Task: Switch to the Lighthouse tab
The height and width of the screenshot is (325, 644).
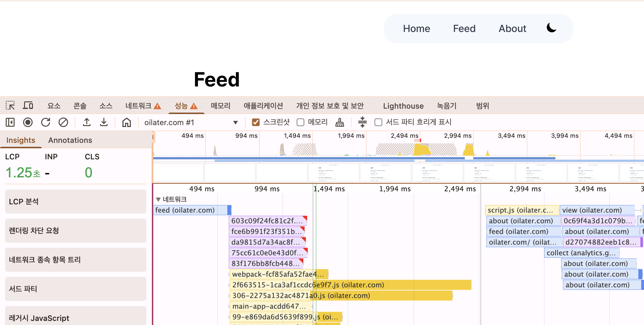Action: [403, 106]
